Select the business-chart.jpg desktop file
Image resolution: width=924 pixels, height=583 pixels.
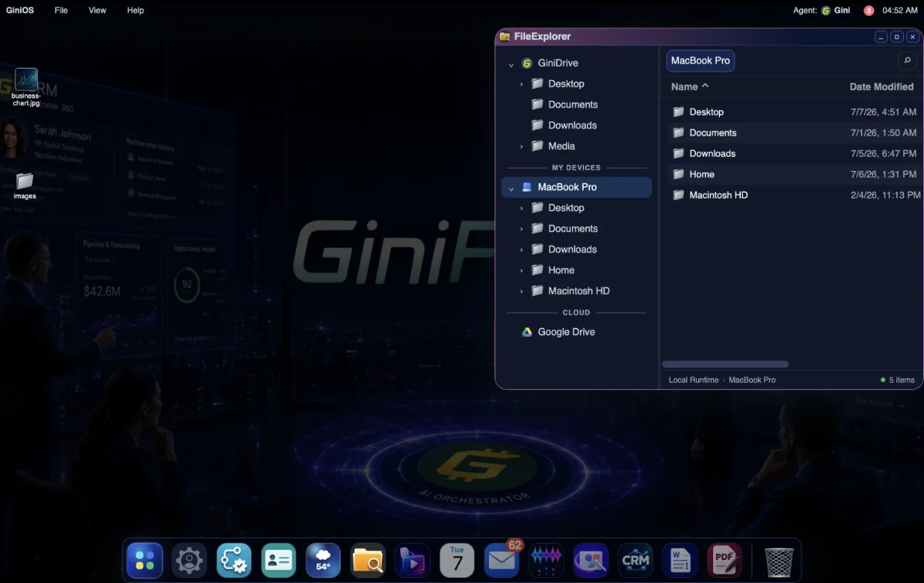click(x=26, y=87)
